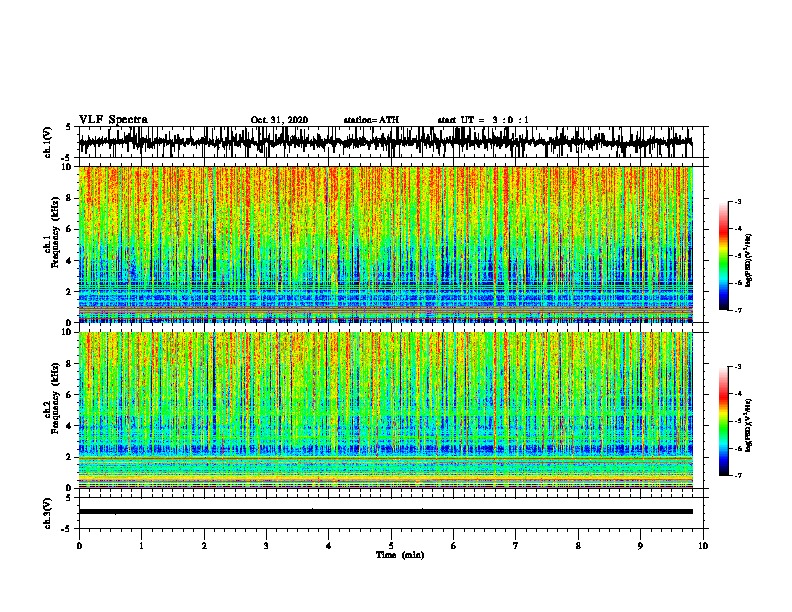Click time axis tick label "6"
The width and height of the screenshot is (792, 612).
[x=453, y=546]
